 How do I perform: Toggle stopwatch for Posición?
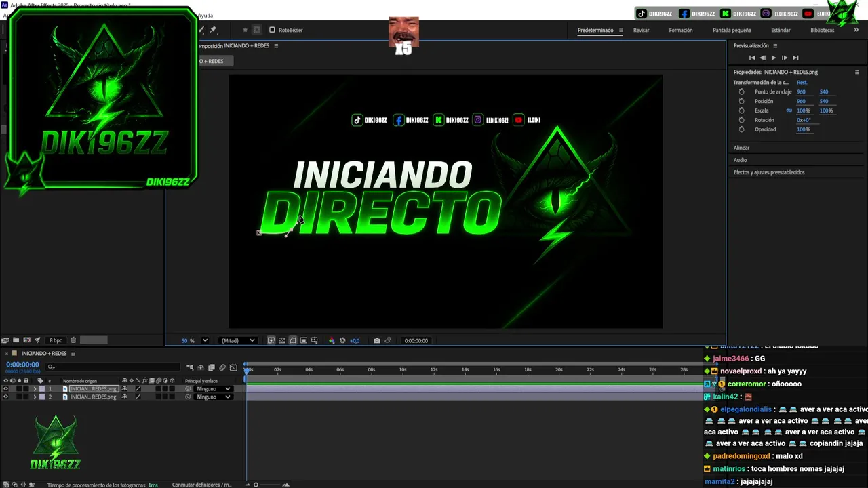click(x=741, y=101)
